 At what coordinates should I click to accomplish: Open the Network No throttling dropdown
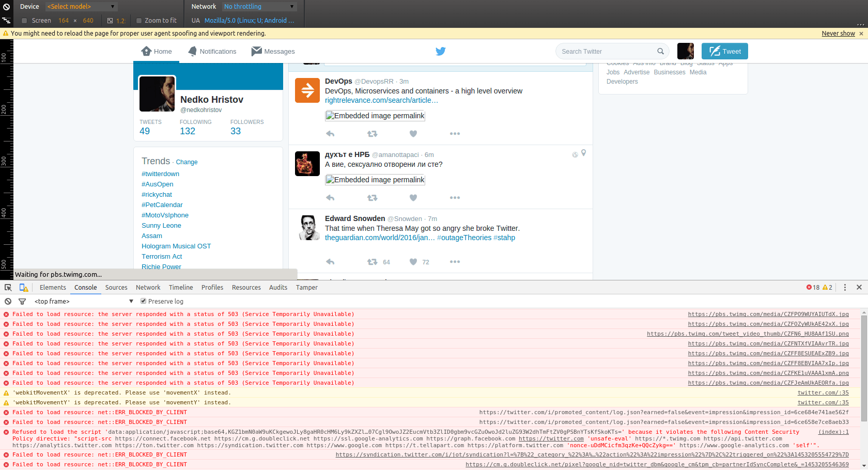259,7
